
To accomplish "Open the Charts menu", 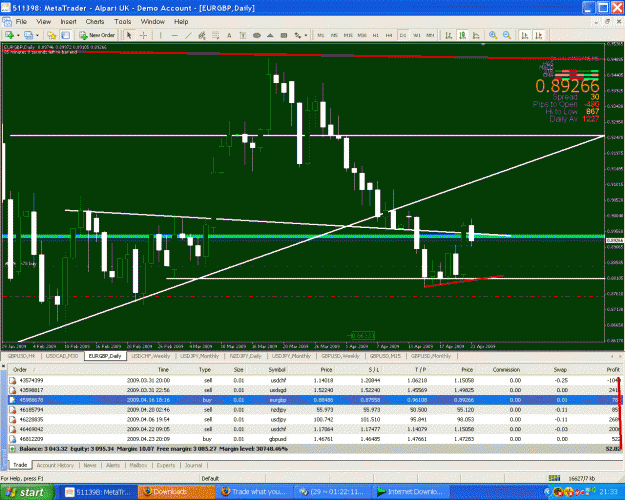I will tap(95, 22).
